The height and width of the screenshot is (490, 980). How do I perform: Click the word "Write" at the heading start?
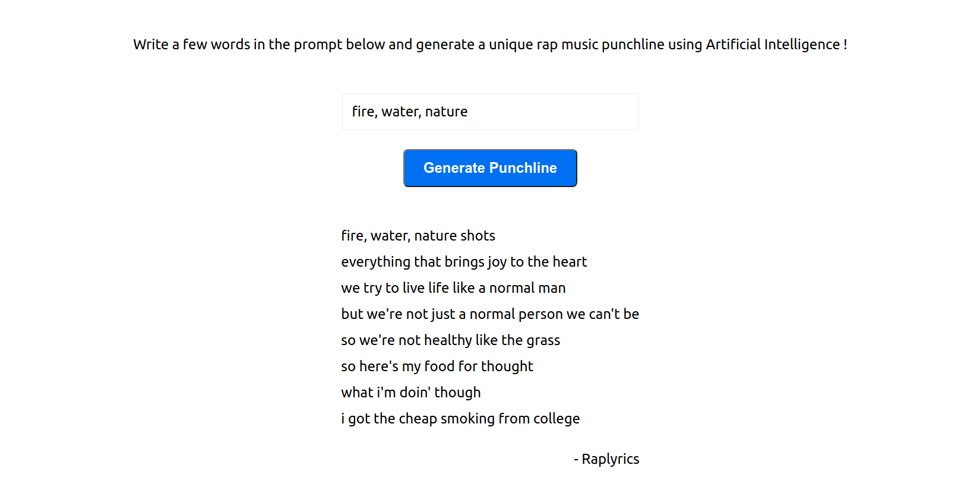(x=150, y=45)
